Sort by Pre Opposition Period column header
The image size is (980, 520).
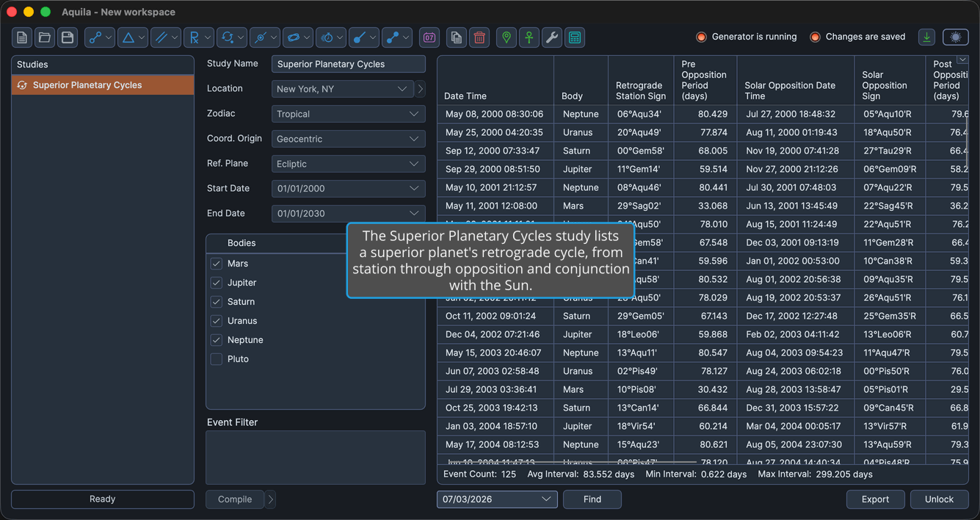tap(705, 81)
